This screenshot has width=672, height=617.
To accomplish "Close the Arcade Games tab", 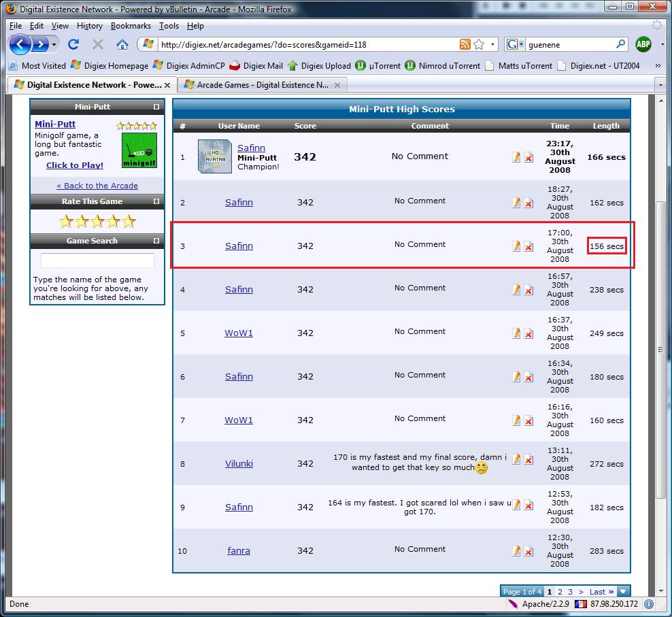I will [337, 85].
